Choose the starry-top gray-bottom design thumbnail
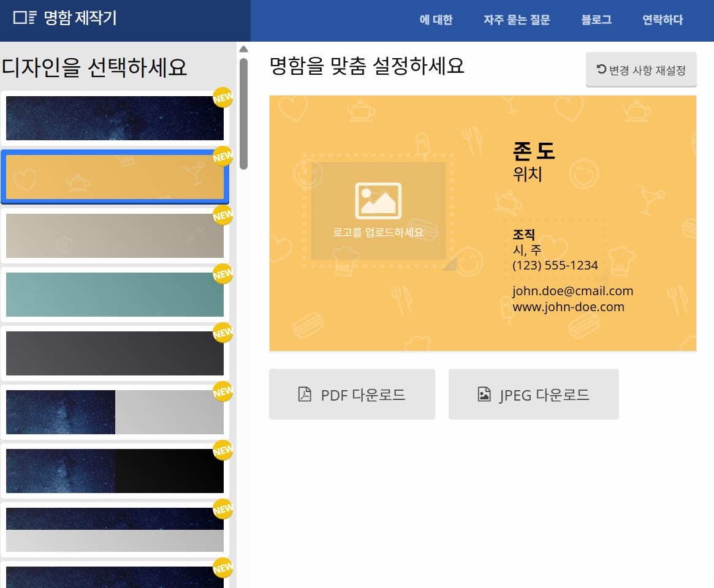Viewport: 714px width, 588px height. pos(115,530)
